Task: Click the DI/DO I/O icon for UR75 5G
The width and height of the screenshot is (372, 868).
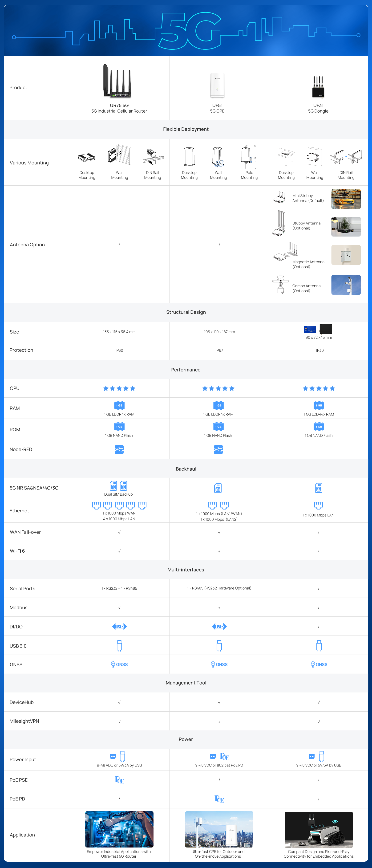Action: click(x=119, y=626)
